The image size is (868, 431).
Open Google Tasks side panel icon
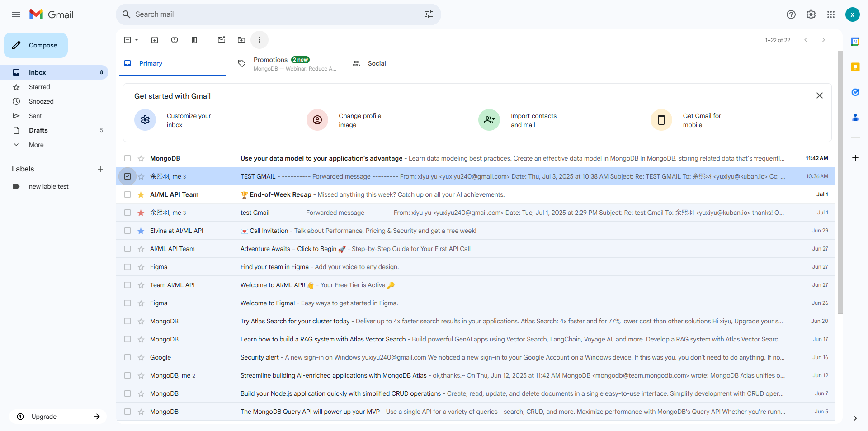[855, 92]
